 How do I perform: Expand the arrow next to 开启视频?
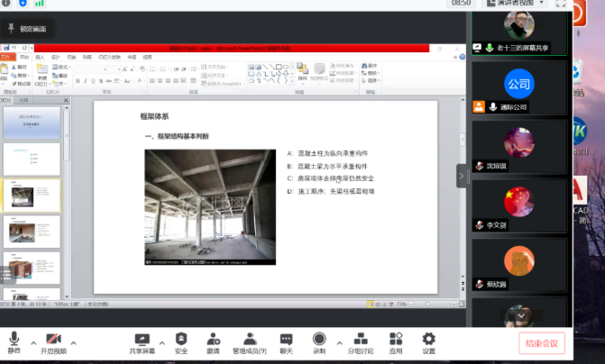pos(75,342)
